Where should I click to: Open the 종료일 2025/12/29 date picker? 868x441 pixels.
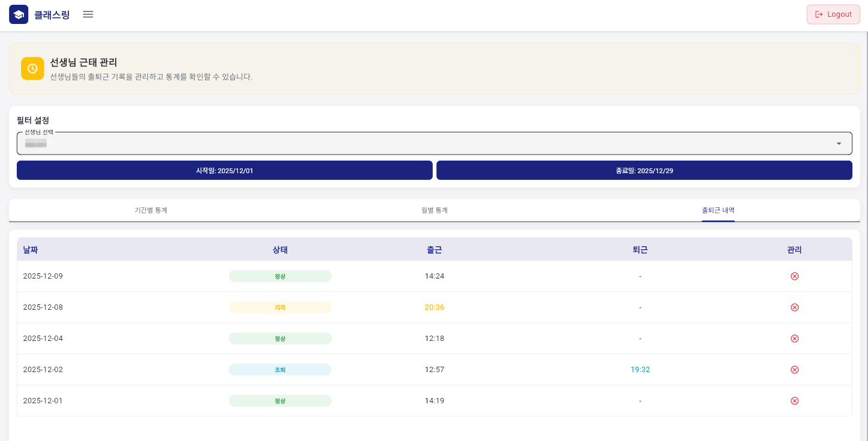coord(644,170)
